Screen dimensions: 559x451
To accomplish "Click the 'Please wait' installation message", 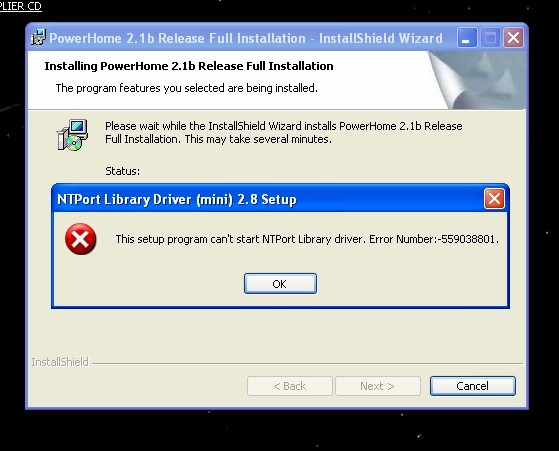I will tap(284, 132).
